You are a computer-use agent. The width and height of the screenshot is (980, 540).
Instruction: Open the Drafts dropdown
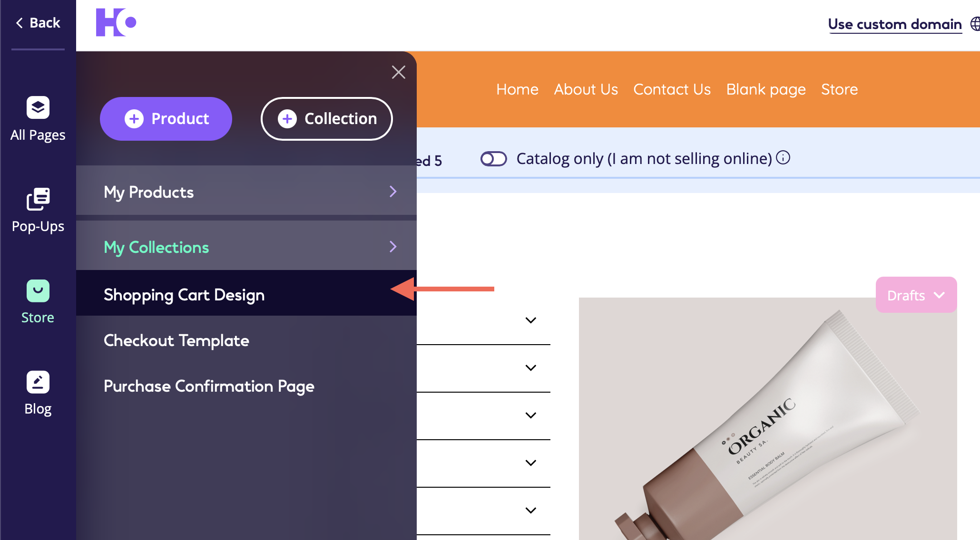[x=916, y=295]
